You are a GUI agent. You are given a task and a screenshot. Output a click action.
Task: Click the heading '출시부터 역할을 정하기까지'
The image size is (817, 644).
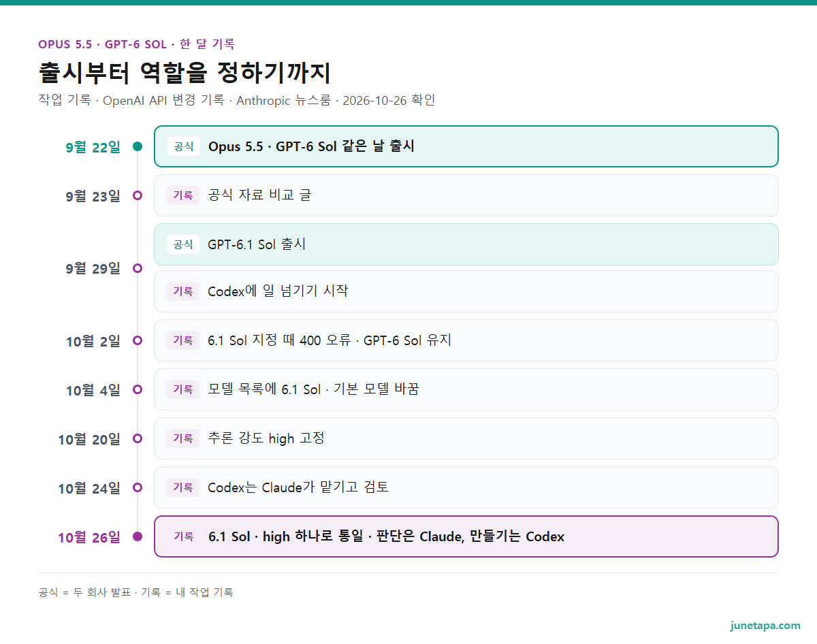coord(185,73)
